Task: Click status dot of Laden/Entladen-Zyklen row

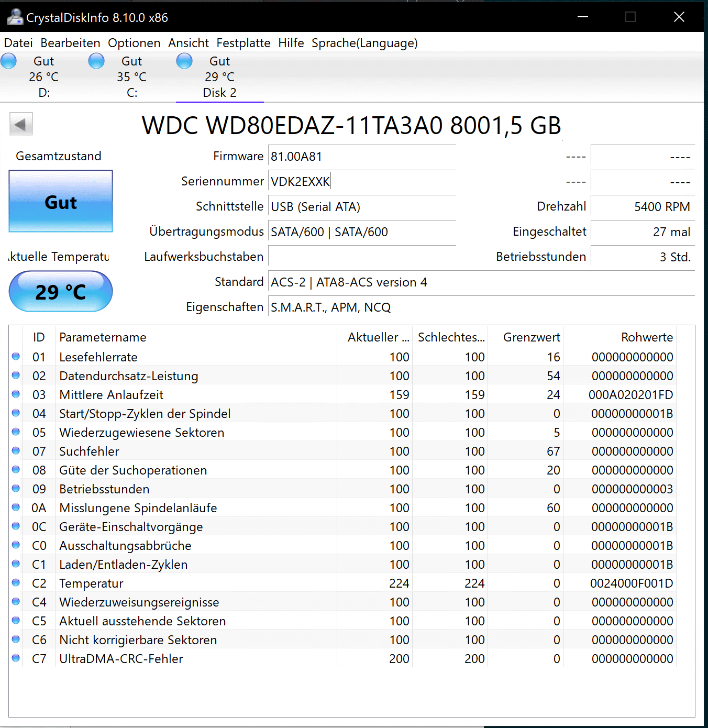Action: click(16, 564)
